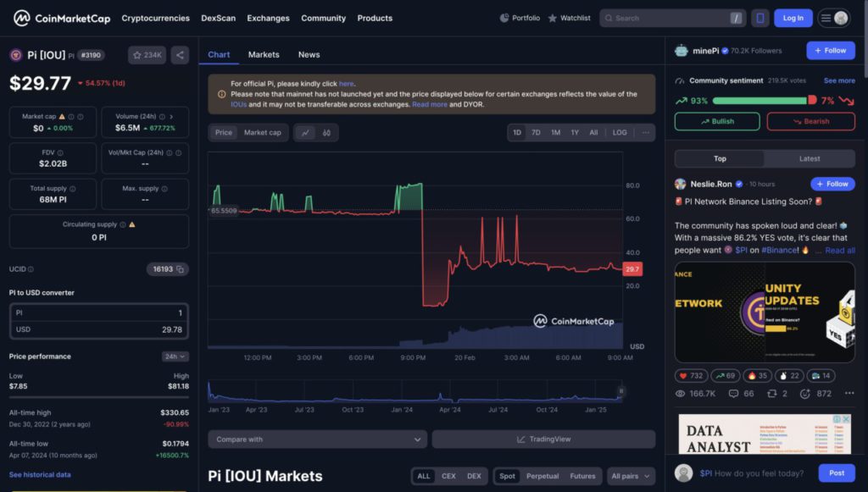The width and height of the screenshot is (868, 492).
Task: Switch chart to Market cap view
Action: (262, 133)
